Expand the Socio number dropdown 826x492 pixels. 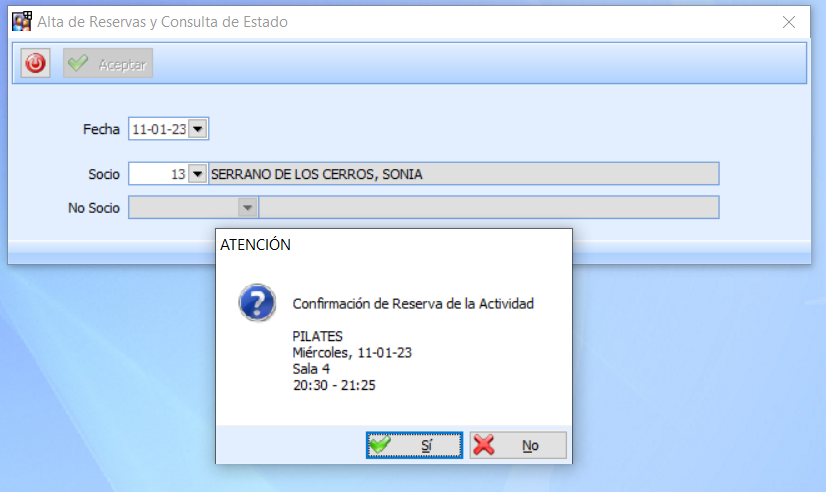coord(198,173)
